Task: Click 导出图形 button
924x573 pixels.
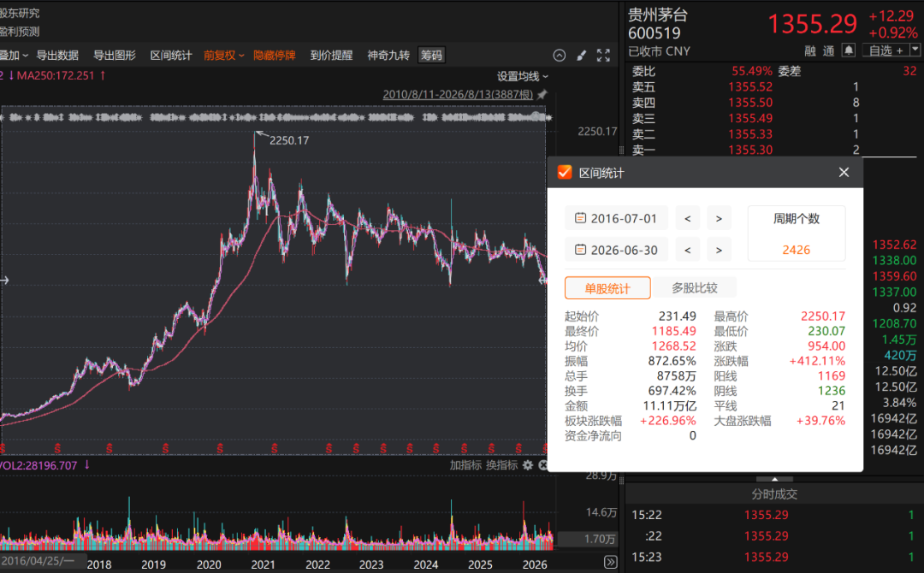Action: click(115, 56)
